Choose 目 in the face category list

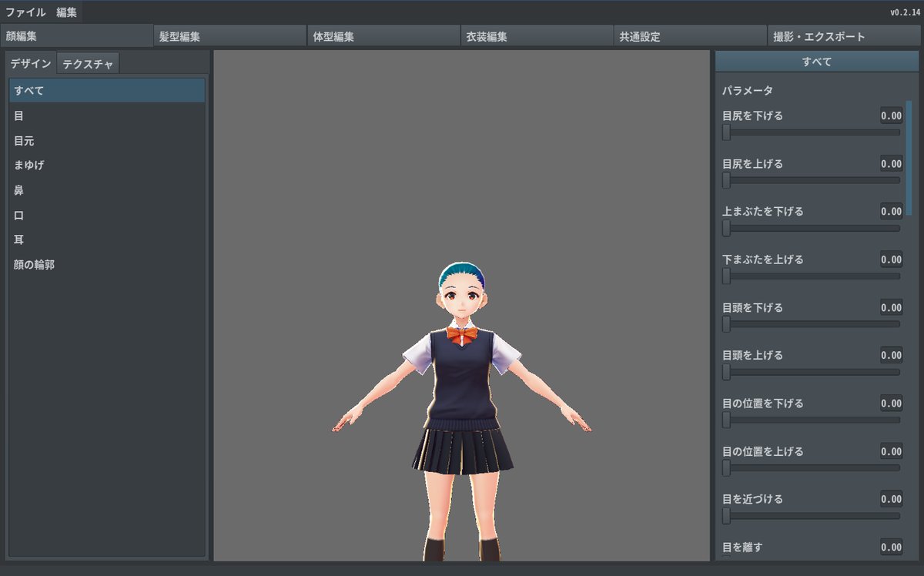[x=19, y=116]
